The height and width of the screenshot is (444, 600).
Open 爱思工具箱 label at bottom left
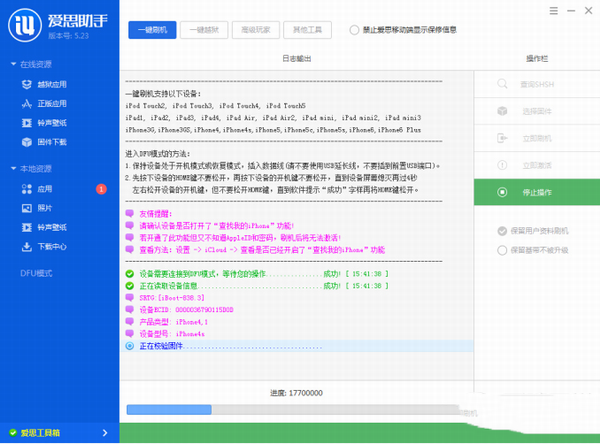(40, 433)
